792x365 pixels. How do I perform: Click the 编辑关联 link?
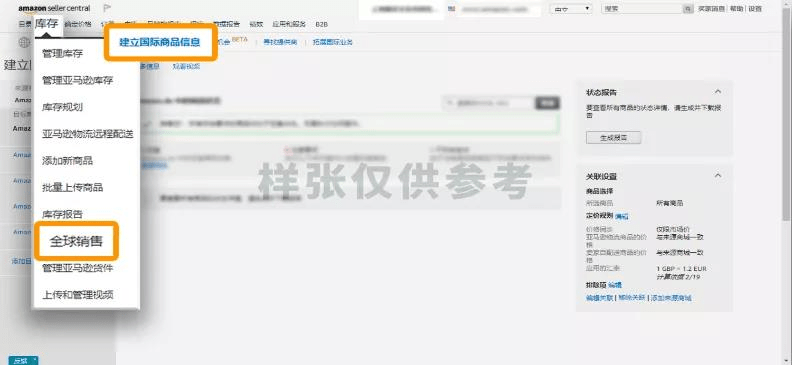click(x=599, y=298)
